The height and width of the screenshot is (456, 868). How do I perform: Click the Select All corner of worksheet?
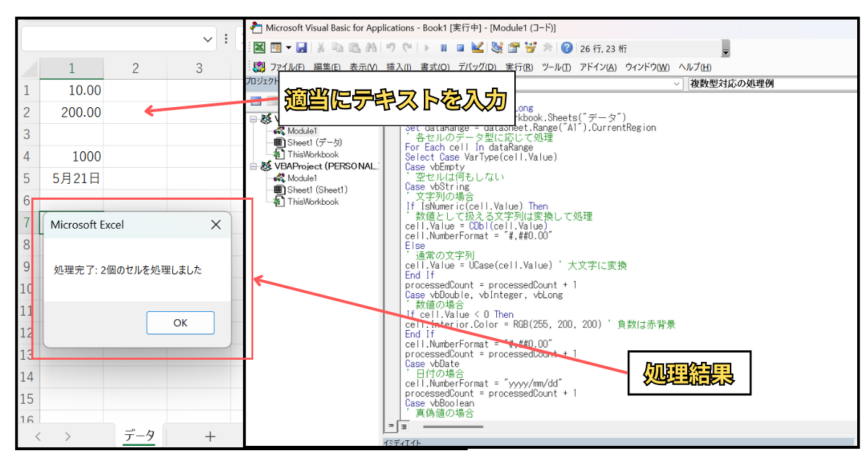tap(29, 69)
